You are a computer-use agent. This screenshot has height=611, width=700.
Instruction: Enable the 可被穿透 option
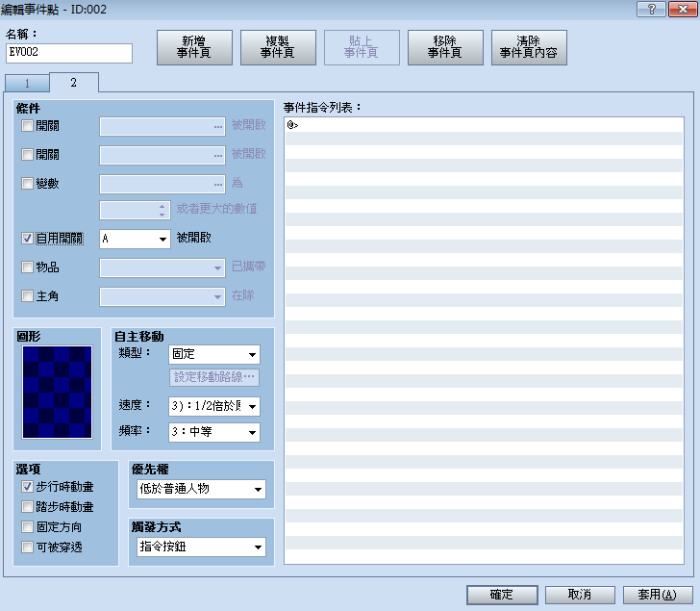click(x=27, y=547)
